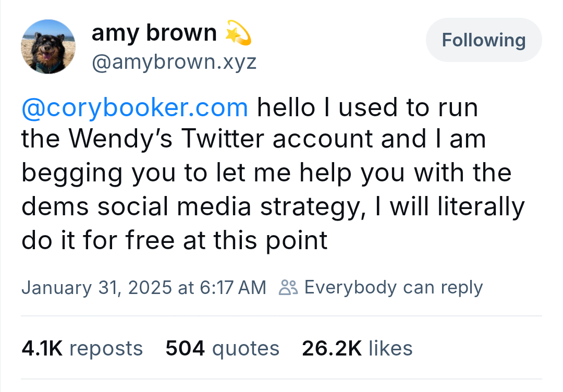Click the word reposts in stats
Screen dimensions: 563x392
coord(106,349)
